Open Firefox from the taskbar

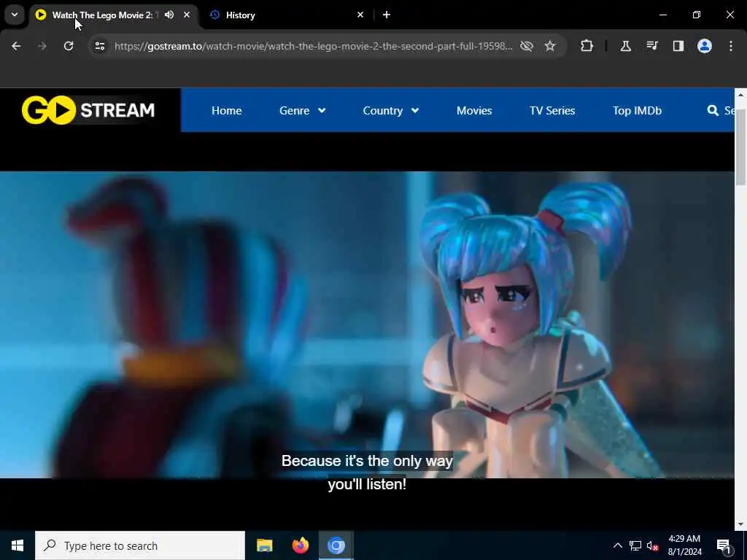(x=300, y=545)
